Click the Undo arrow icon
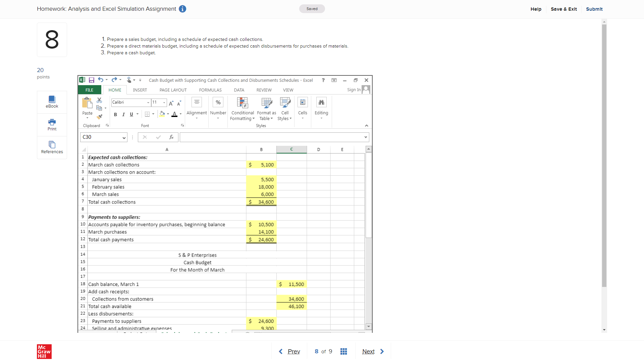This screenshot has width=644, height=362. pos(100,80)
